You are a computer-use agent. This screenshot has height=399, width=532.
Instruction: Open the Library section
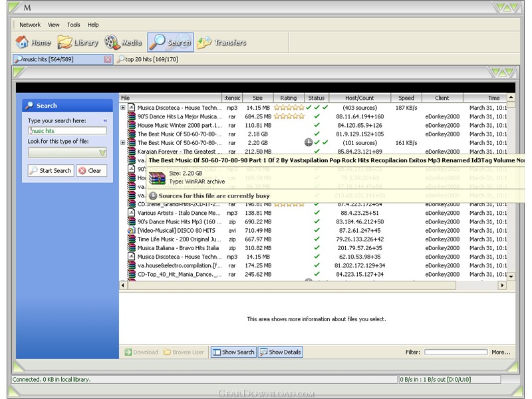[x=78, y=43]
